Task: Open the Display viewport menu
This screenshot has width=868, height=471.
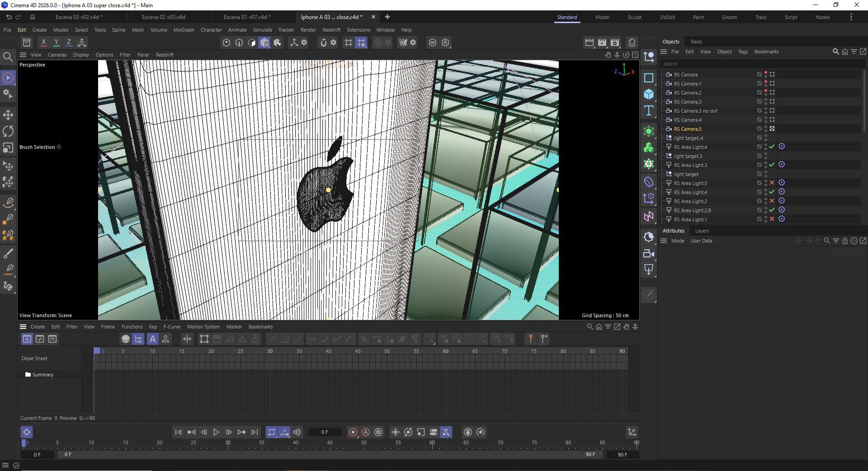Action: click(x=81, y=55)
